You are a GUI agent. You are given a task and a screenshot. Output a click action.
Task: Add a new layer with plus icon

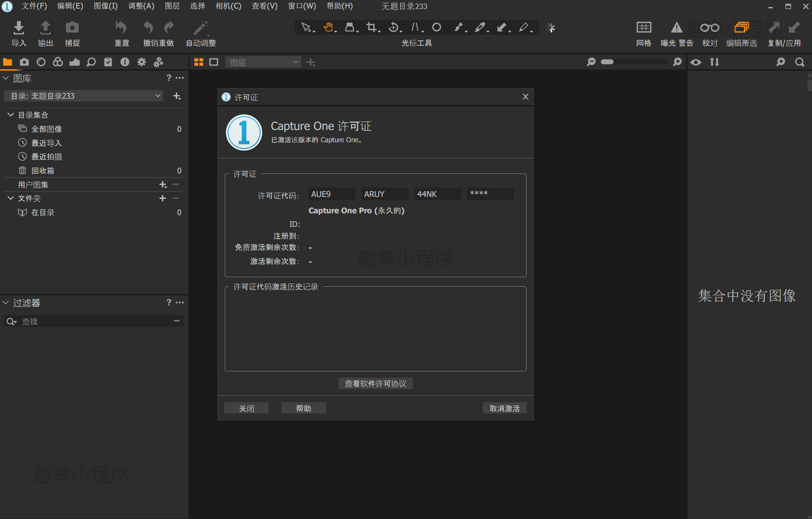[311, 62]
